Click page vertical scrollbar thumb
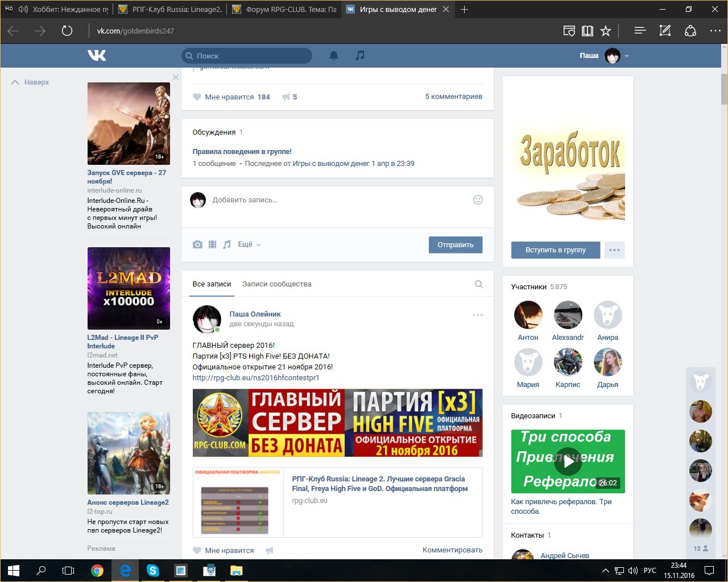This screenshot has width=728, height=582. (x=724, y=89)
